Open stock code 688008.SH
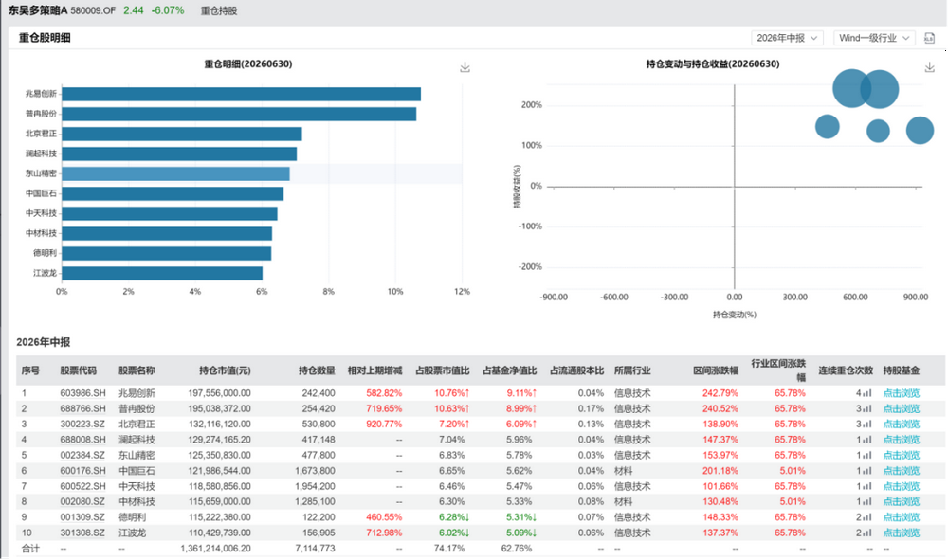This screenshot has width=948, height=560. click(x=82, y=440)
